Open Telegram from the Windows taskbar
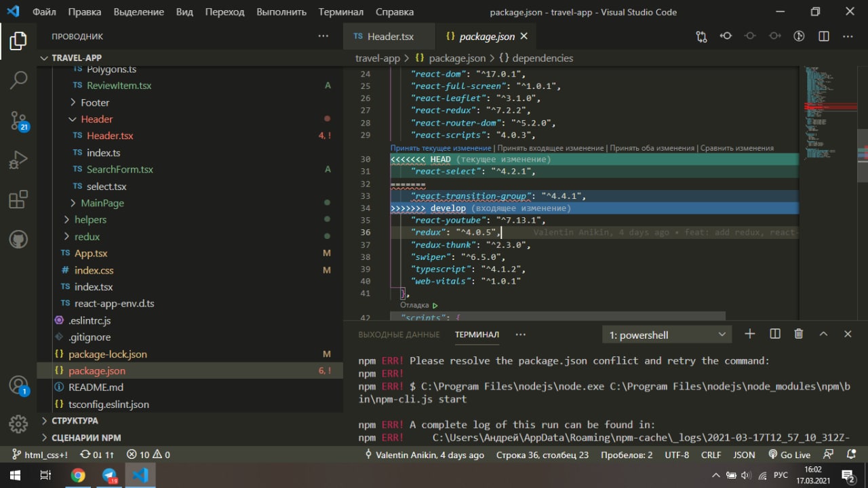The image size is (868, 488). click(109, 475)
